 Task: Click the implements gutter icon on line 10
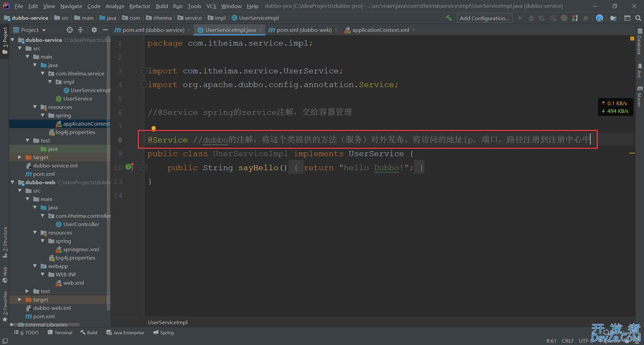point(129,166)
